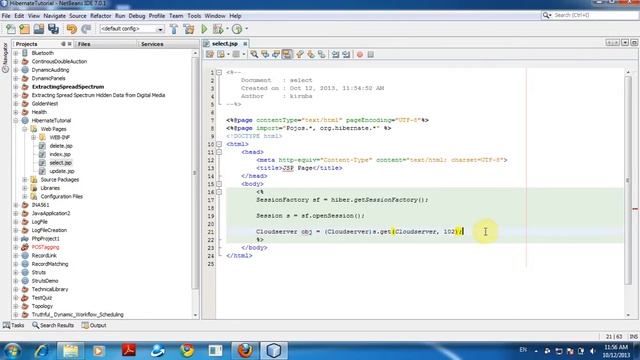Toggle the html fold at line 10
The image size is (640, 360).
pos(219,144)
